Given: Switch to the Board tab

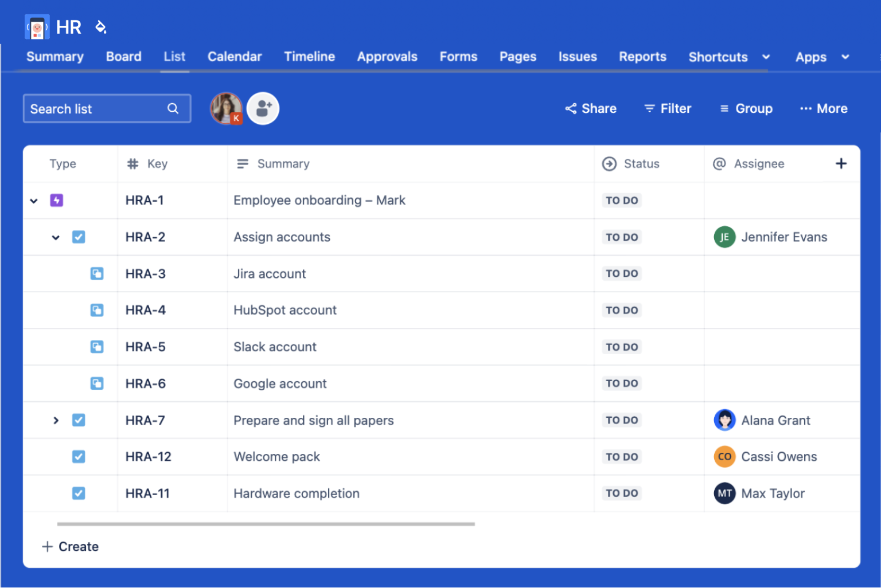Looking at the screenshot, I should pos(123,57).
